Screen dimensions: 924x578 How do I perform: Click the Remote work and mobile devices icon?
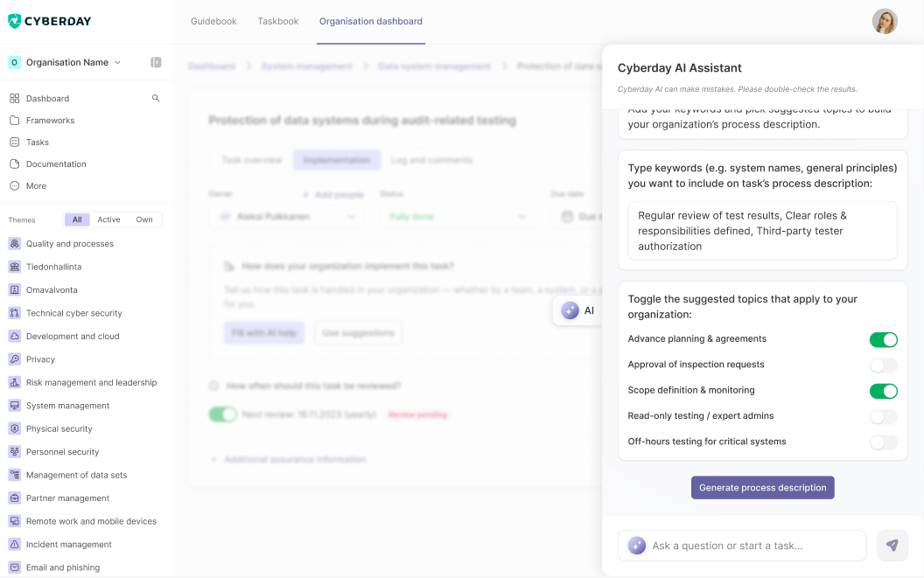15,521
